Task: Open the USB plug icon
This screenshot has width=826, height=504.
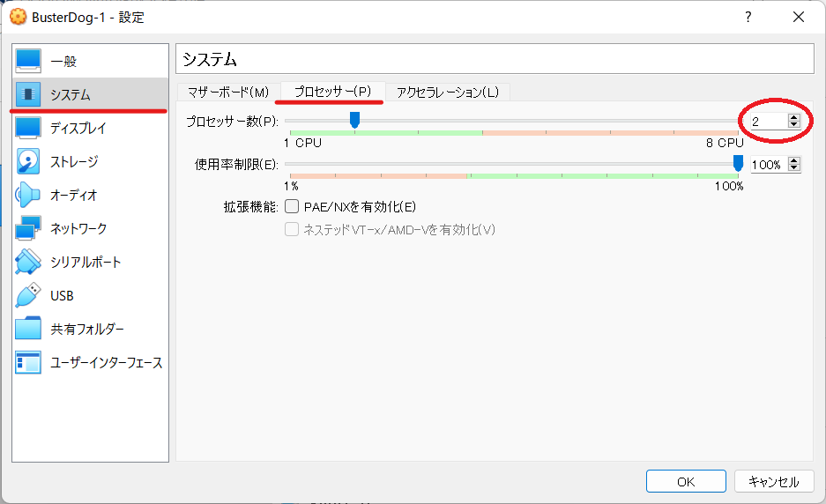Action: click(28, 295)
